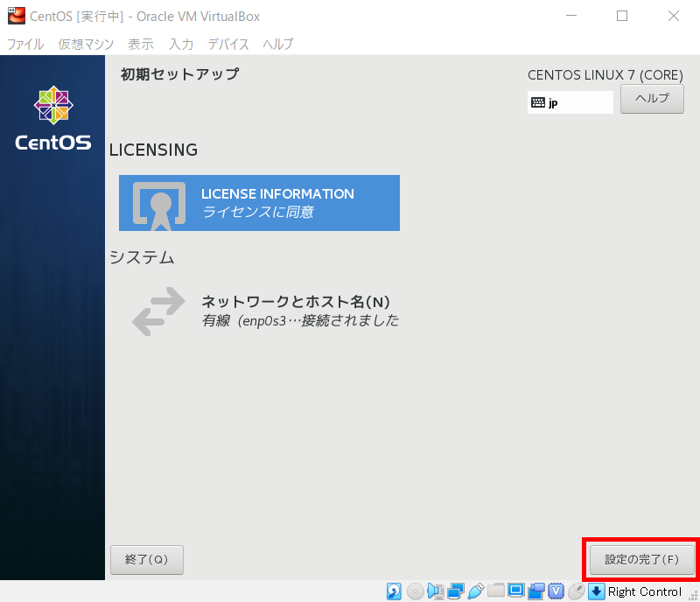This screenshot has height=602, width=700.
Task: Click the USB devices status icon
Action: (x=475, y=591)
